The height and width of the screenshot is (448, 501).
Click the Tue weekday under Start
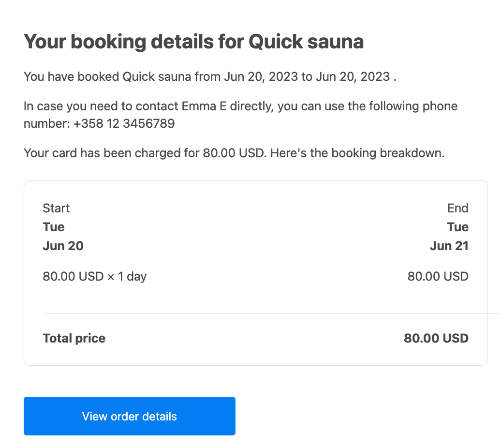54,227
